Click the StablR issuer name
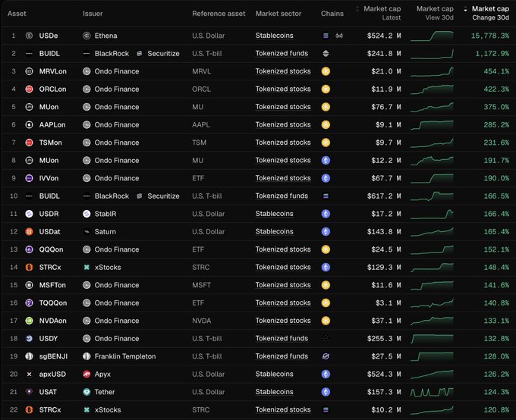Screen dimensions: 516x420 [105, 214]
